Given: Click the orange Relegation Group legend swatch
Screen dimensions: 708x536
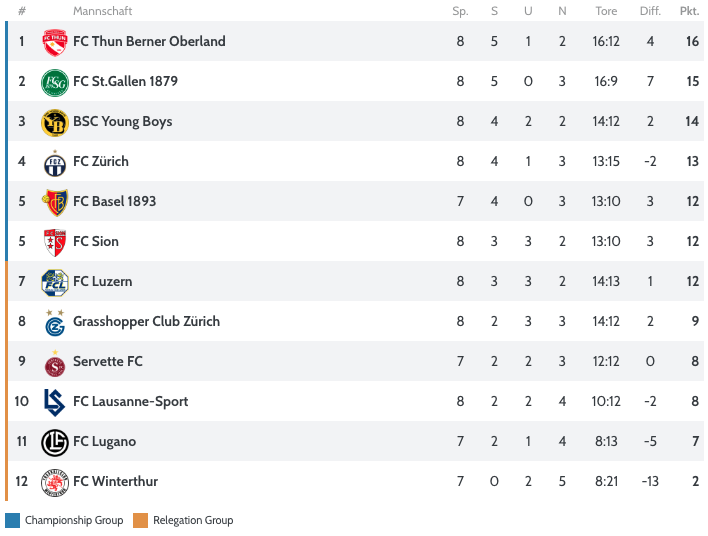Looking at the screenshot, I should tap(140, 520).
